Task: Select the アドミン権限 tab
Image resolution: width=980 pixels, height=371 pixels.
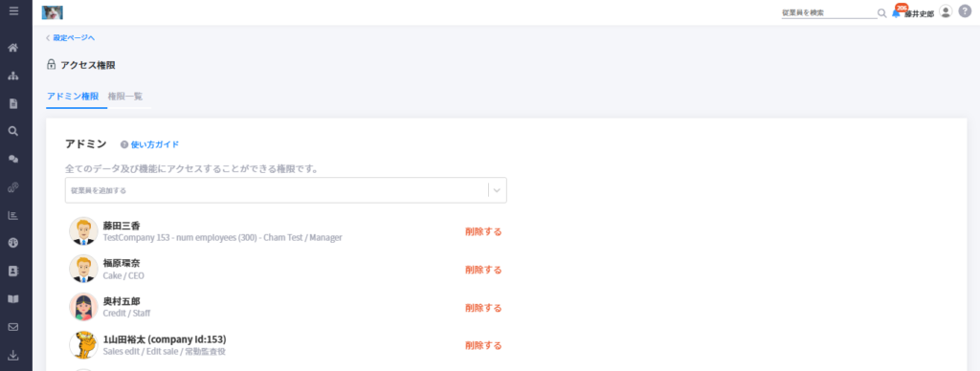Action: pyautogui.click(x=73, y=97)
